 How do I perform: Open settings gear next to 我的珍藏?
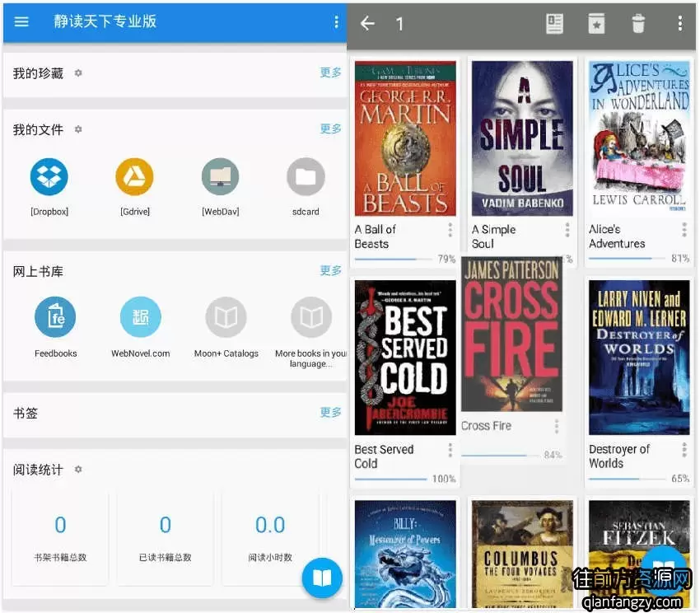pos(78,73)
